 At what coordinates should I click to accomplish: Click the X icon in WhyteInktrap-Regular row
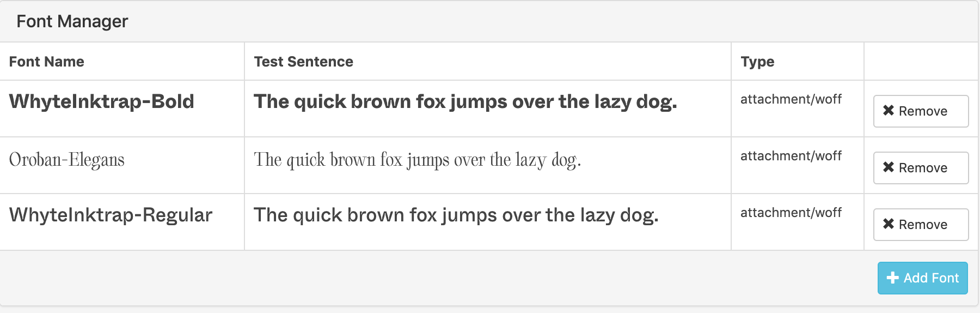[889, 224]
